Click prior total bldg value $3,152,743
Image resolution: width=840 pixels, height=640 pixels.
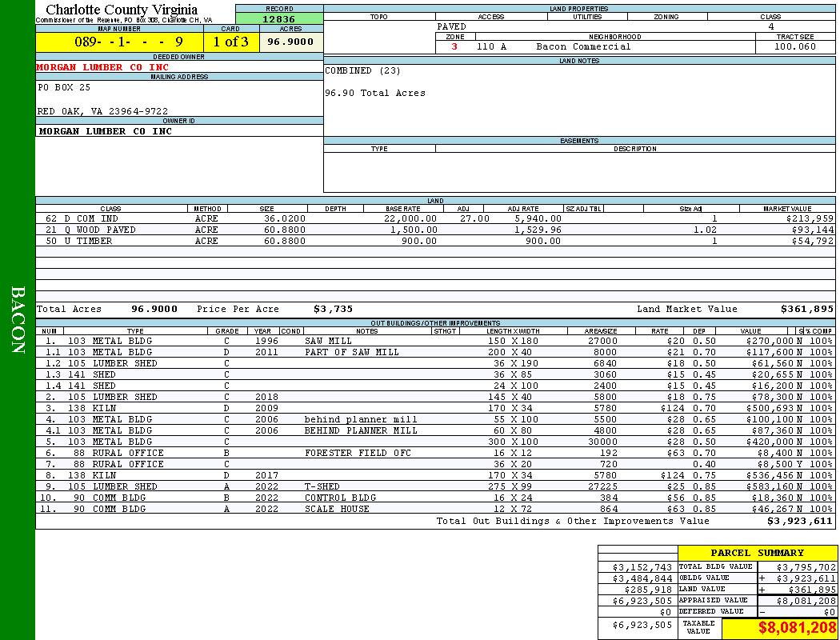point(642,567)
